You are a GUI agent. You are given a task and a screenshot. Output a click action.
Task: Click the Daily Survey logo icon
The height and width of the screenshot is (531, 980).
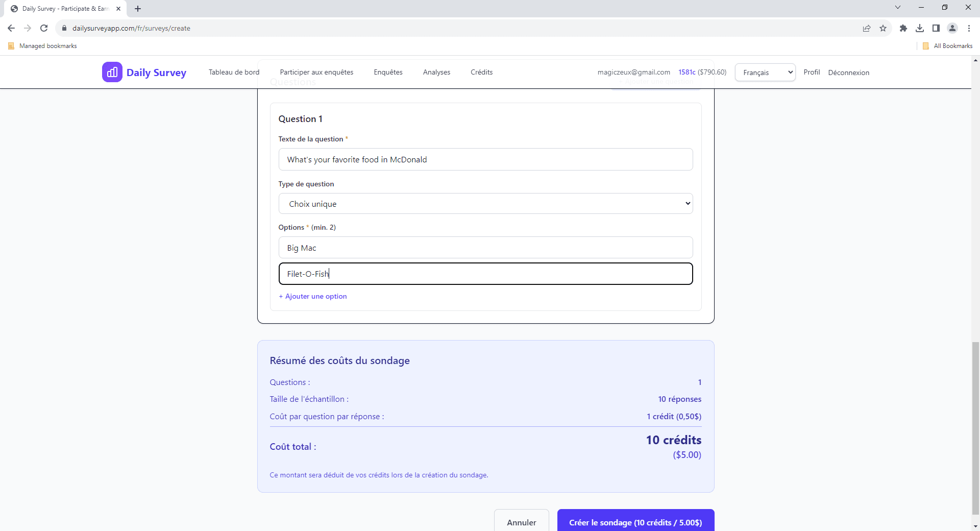pos(112,72)
